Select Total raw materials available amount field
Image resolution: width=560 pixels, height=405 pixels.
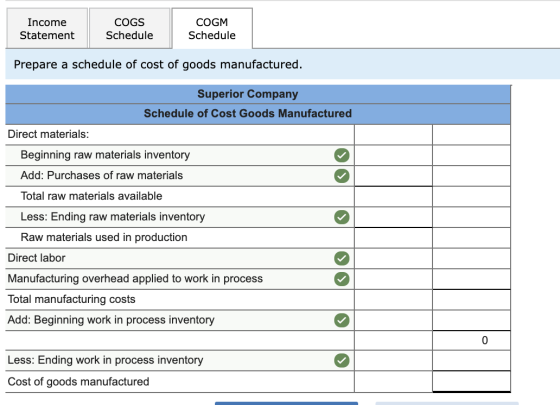coord(393,196)
